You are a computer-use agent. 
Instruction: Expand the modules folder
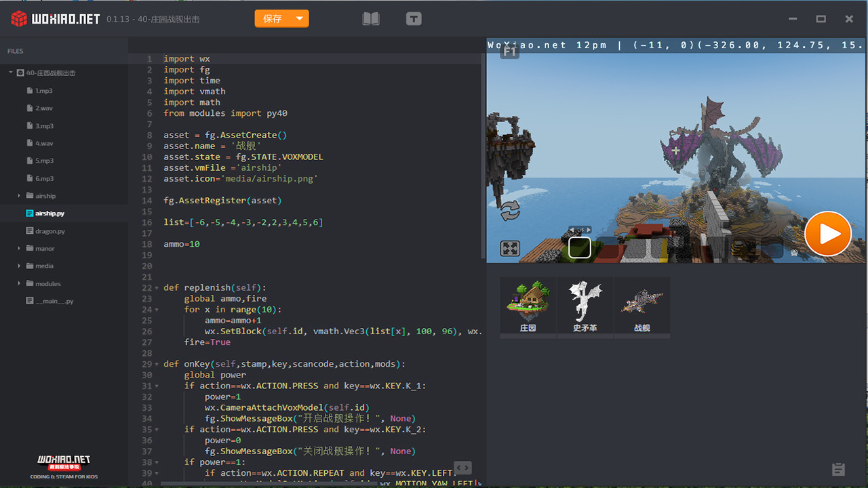pos(18,283)
